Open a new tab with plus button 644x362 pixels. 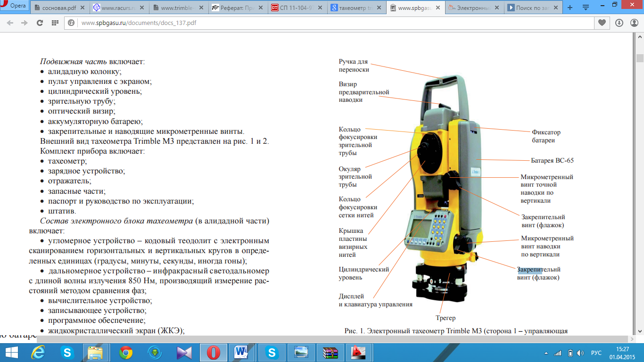pos(570,8)
